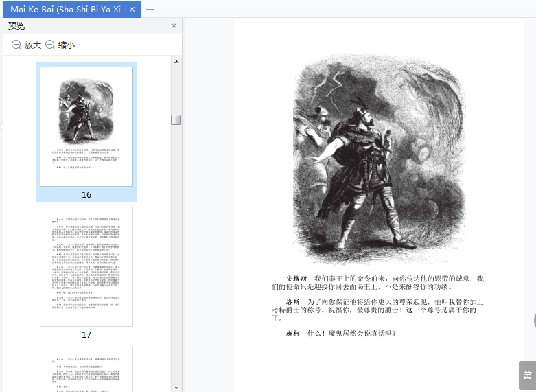
Task: Click page number label 17
Action: point(86,334)
